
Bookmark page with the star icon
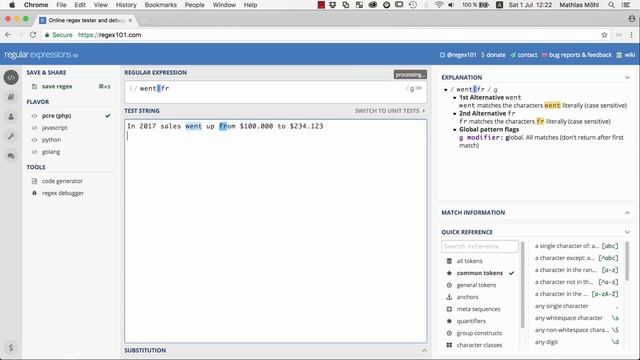pos(604,35)
